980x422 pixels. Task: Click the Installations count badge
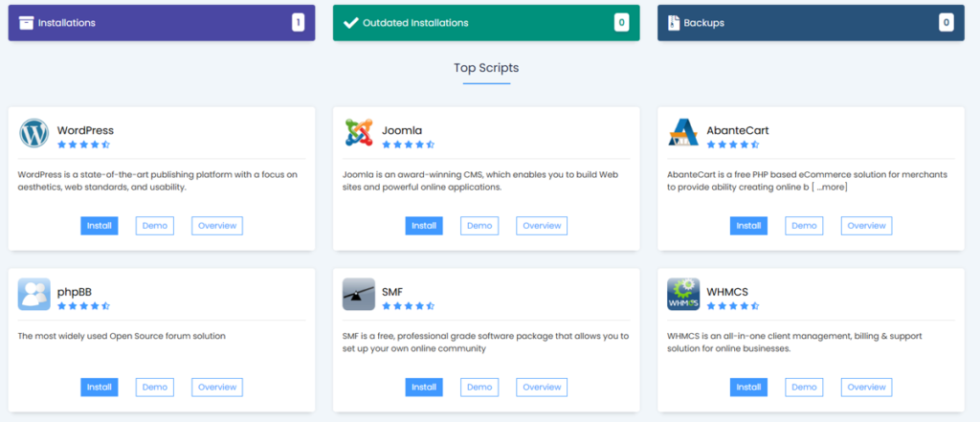(x=299, y=23)
